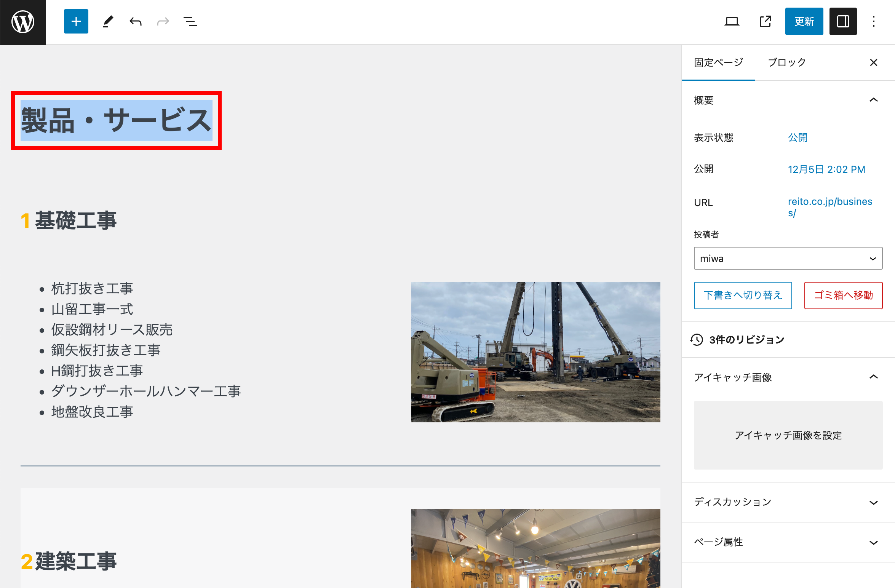The image size is (895, 588).
Task: Click the Undo arrow
Action: (135, 21)
